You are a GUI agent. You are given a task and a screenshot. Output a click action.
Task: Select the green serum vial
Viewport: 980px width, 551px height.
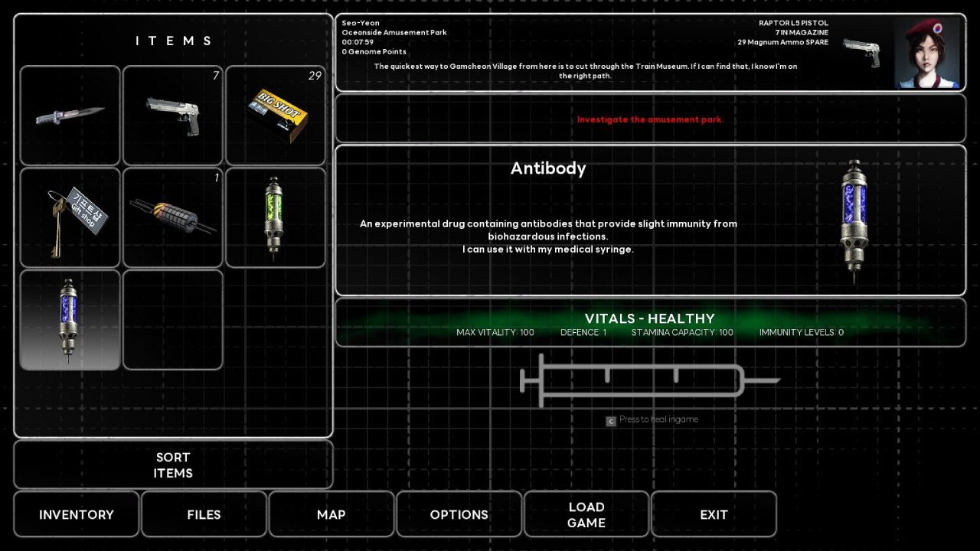pyautogui.click(x=276, y=218)
